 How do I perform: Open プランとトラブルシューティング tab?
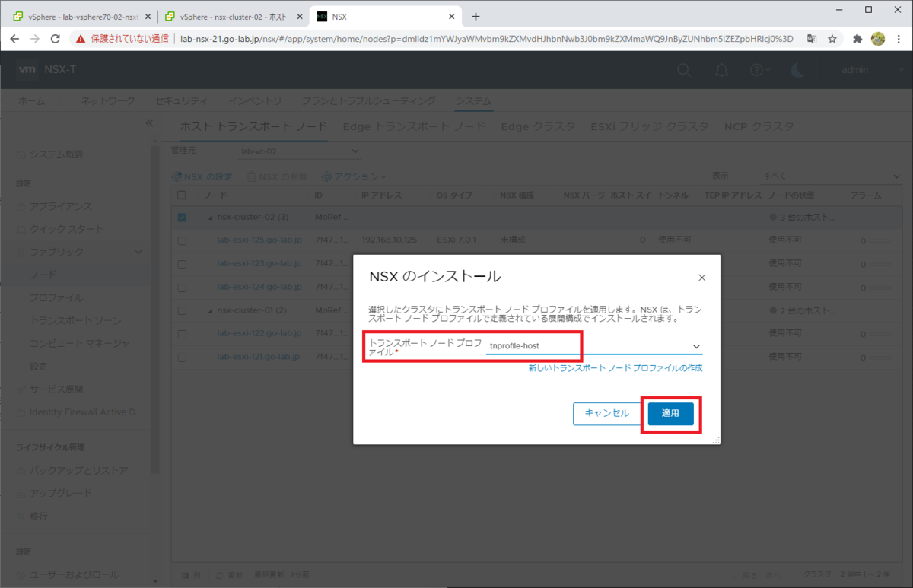tap(368, 101)
